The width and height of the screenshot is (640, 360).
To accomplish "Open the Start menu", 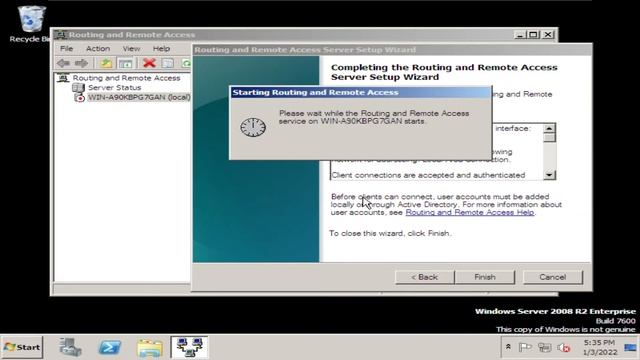I will click(x=22, y=347).
